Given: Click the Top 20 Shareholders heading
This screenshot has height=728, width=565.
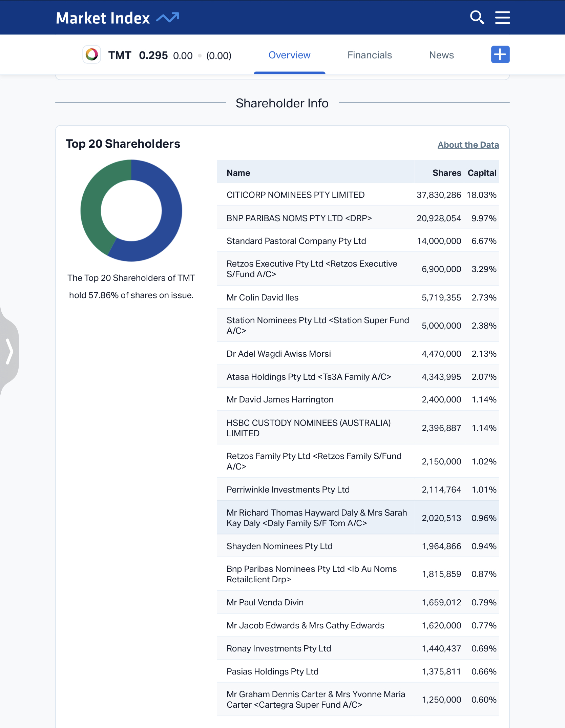Looking at the screenshot, I should [x=123, y=144].
